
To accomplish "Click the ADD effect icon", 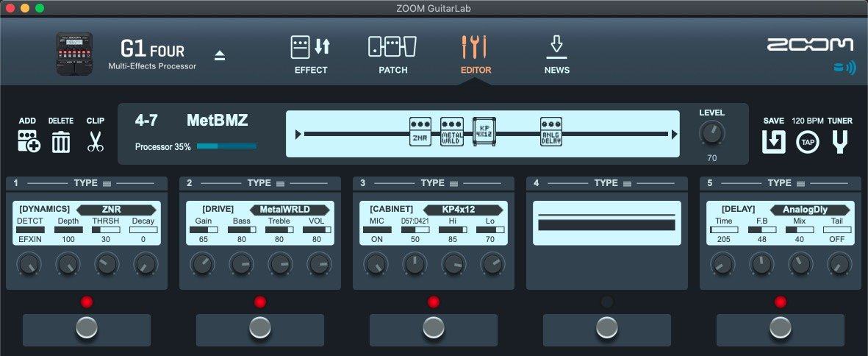I will (x=27, y=140).
